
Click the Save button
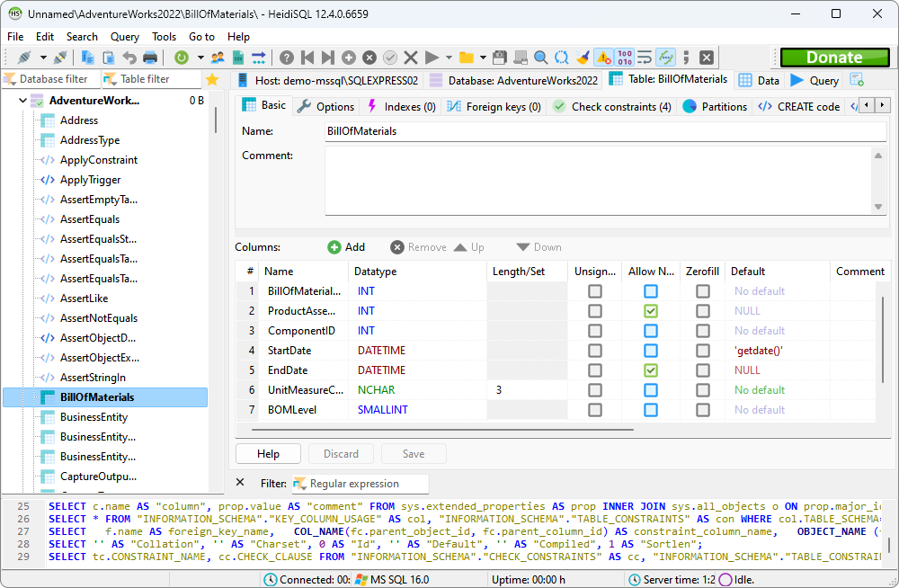click(x=414, y=454)
